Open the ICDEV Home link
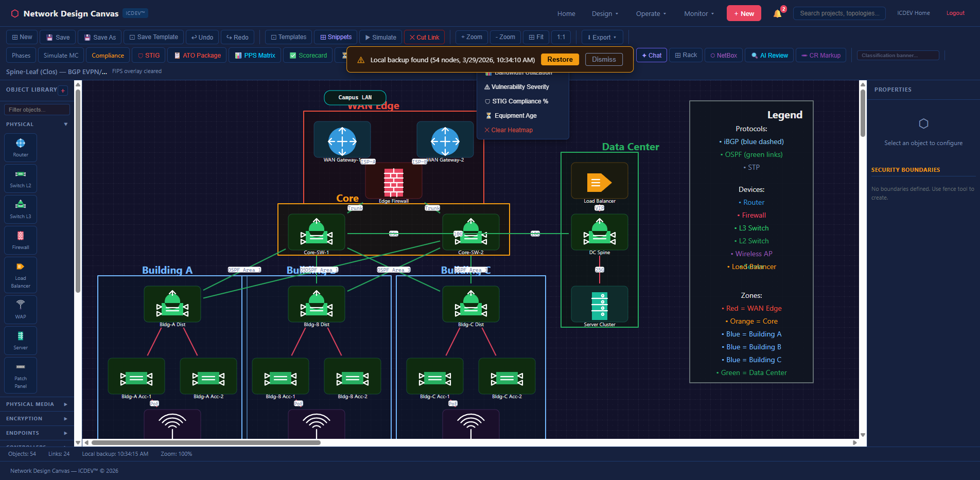This screenshot has height=480, width=980. click(x=913, y=13)
